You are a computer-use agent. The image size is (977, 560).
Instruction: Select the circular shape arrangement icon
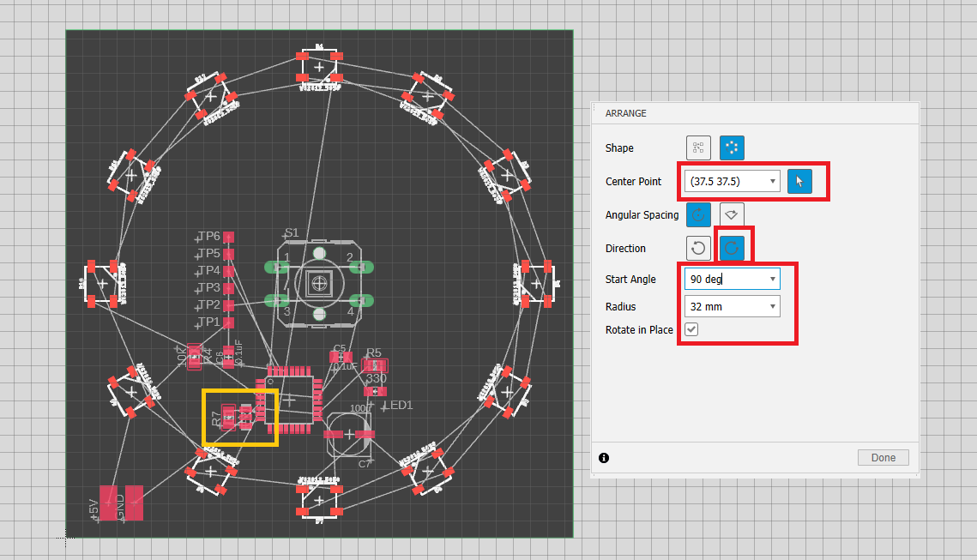(x=732, y=148)
